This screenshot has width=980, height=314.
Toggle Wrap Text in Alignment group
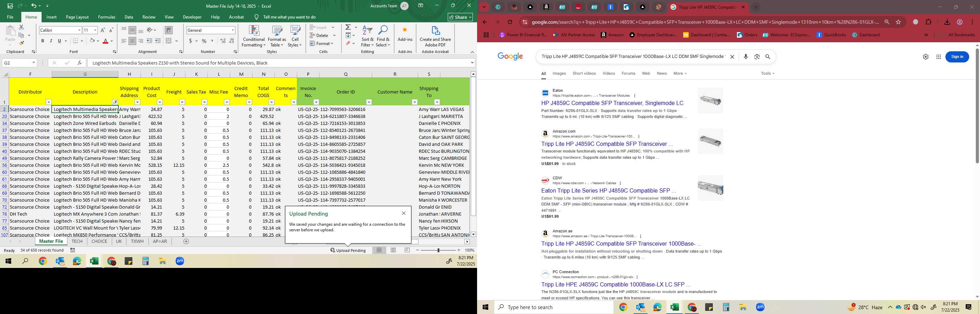click(169, 30)
